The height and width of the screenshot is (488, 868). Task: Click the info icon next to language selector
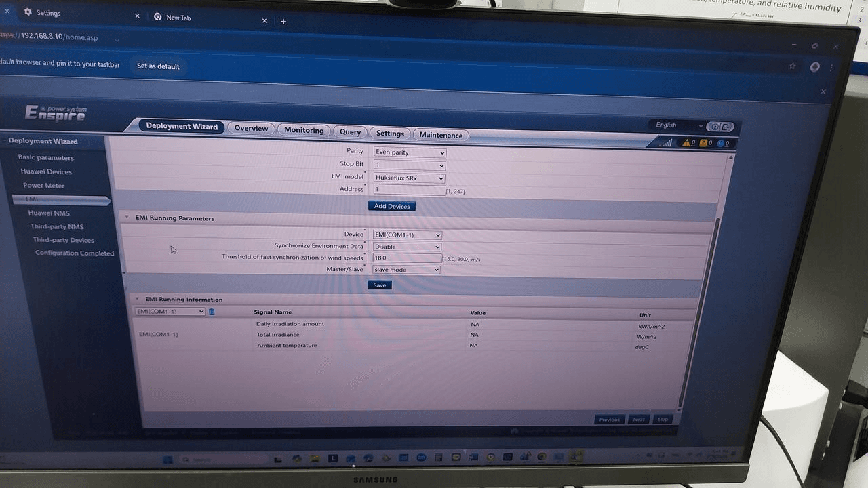tap(713, 127)
